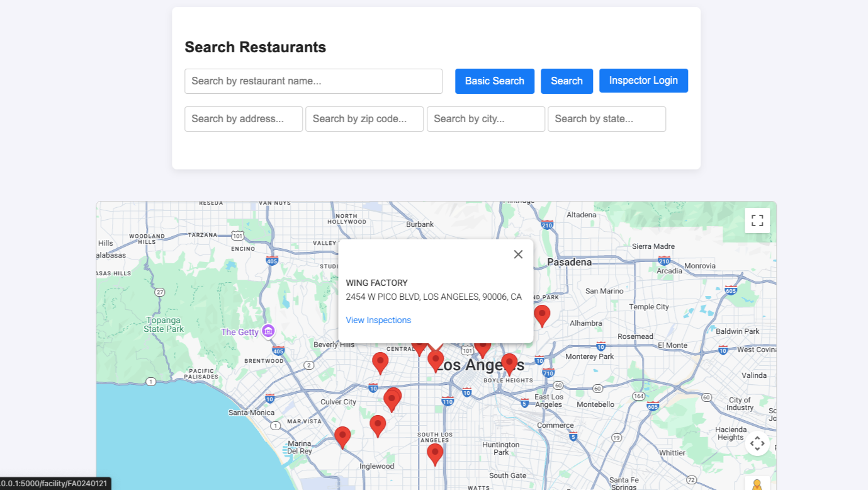Screen dimensions: 868x490
Task: Click the Huntington Park map label
Action: pyautogui.click(x=501, y=448)
